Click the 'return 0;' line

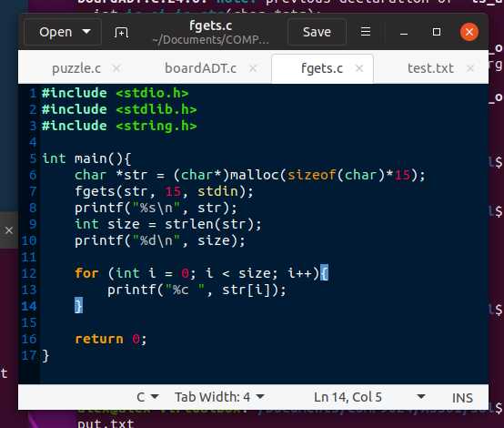[x=111, y=339]
